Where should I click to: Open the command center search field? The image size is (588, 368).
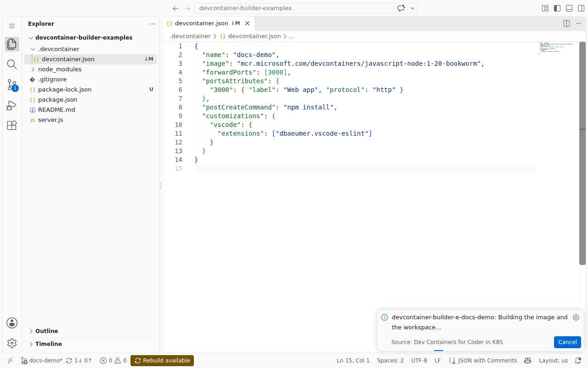[x=294, y=8]
